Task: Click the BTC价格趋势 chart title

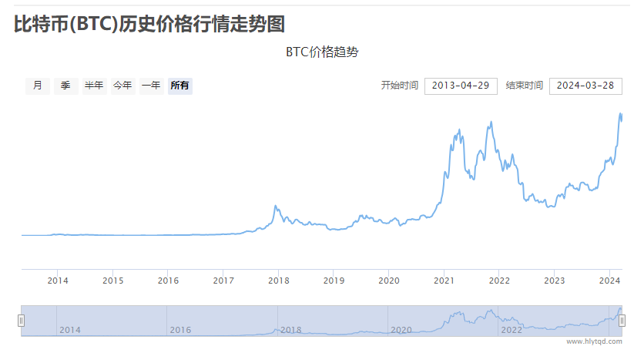Action: pos(322,52)
